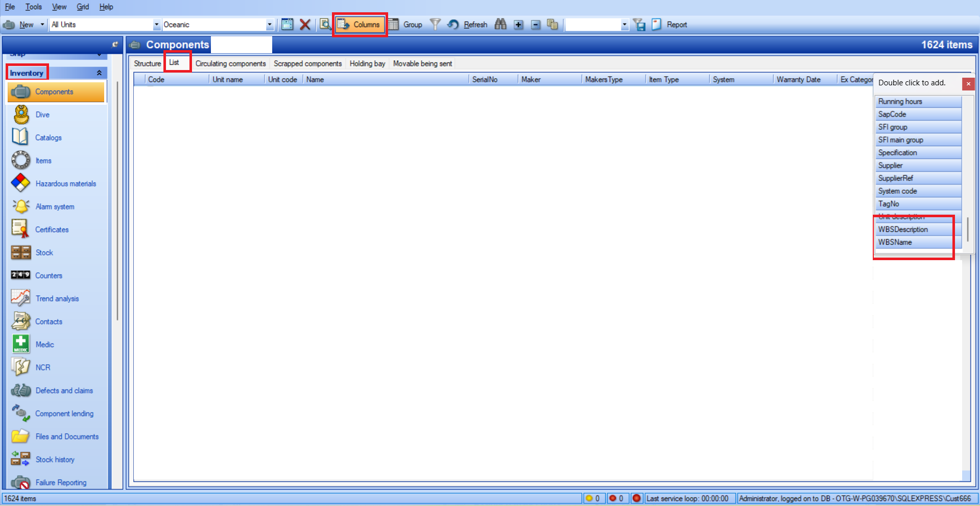Click the red X delete icon in toolbar

305,25
